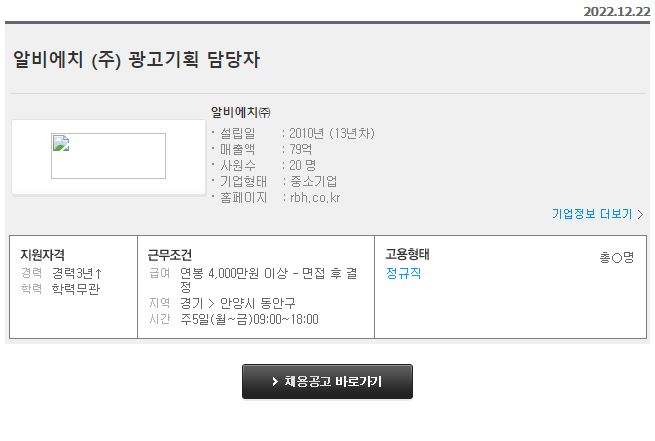Open the 기업정보 더보기 link

(x=592, y=214)
